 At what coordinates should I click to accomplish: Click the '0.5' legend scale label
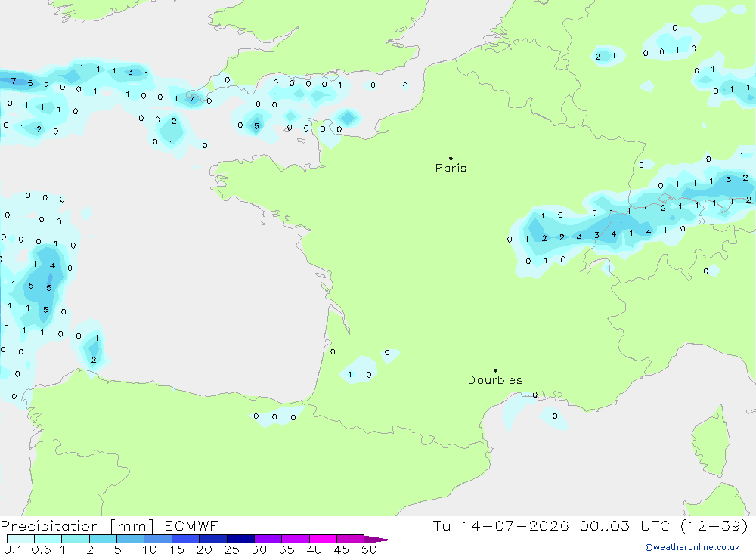coord(41,549)
